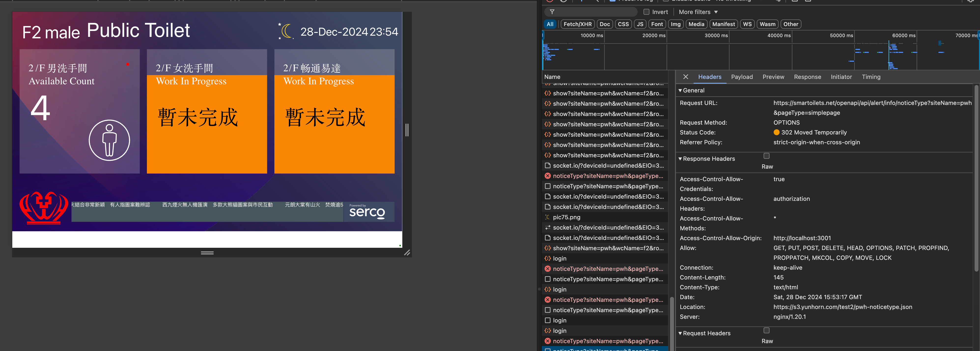Screen dimensions: 980x351
Task: Filter requests by Wasm type
Action: pos(767,24)
